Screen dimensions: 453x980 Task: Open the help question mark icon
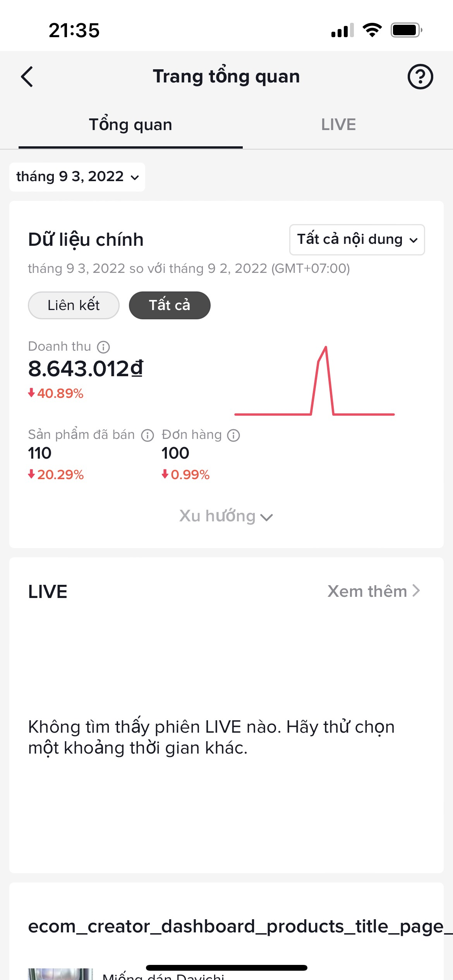pos(420,77)
